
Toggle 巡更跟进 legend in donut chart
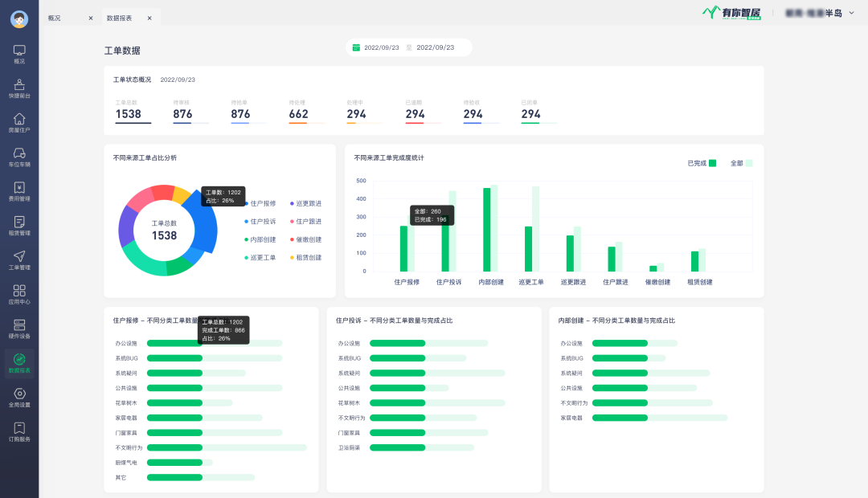(305, 204)
